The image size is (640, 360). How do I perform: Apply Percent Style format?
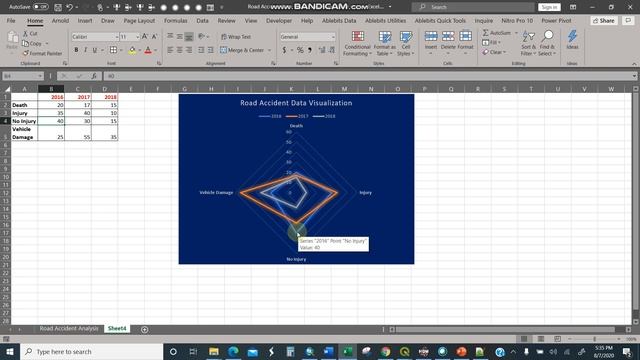point(300,50)
